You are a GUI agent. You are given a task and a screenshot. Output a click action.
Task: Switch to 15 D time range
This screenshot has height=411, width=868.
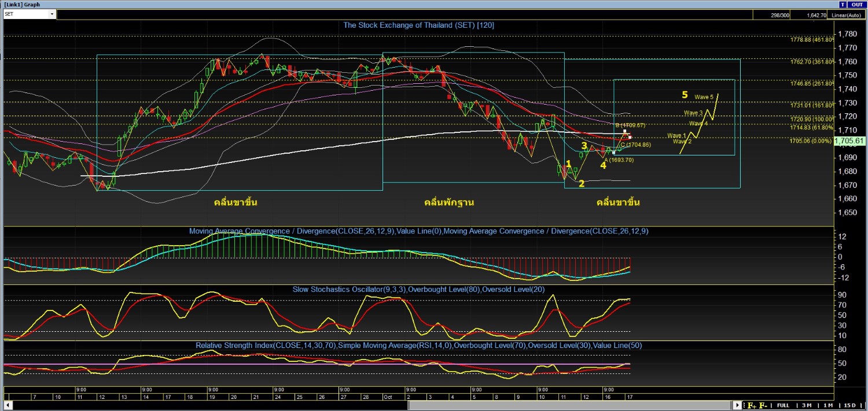(851, 405)
